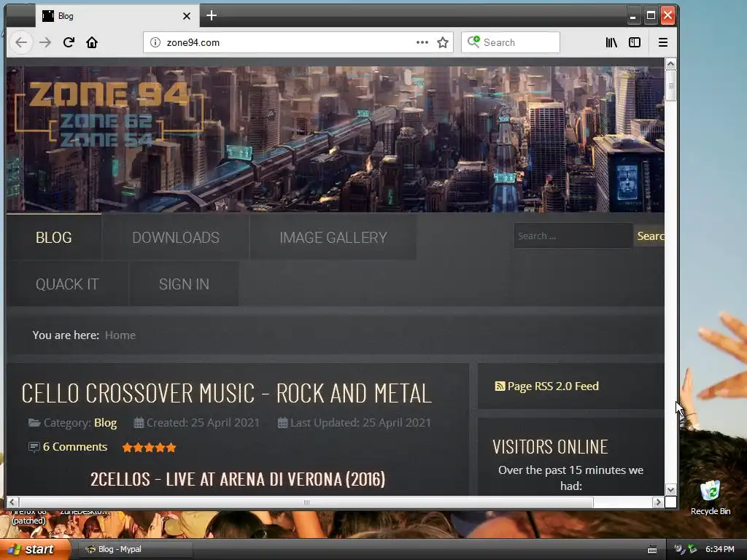This screenshot has height=560, width=747.
Task: Click the 2Cellos Live at Arena di Verona heading
Action: pos(238,479)
